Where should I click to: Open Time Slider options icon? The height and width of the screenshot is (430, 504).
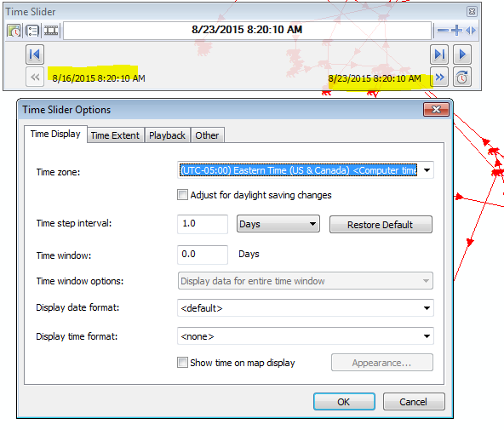tap(32, 31)
